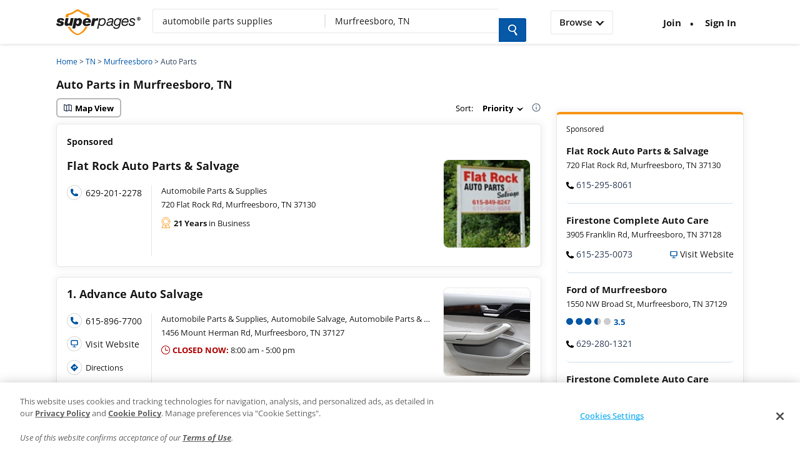The image size is (800, 450).
Task: Click the Murfreesboro breadcrumb link
Action: [x=128, y=62]
